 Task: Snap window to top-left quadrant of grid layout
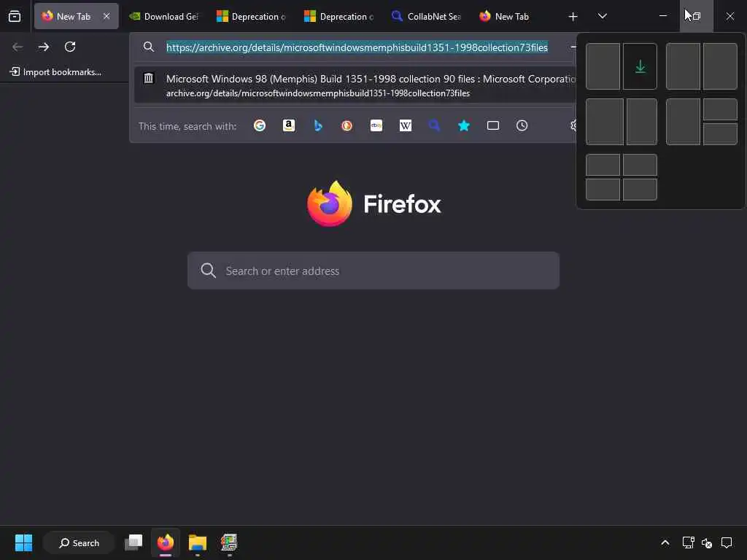[603, 165]
